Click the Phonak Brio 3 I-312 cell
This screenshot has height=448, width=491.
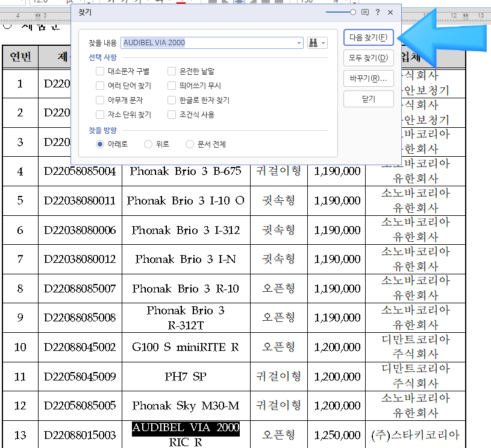pyautogui.click(x=186, y=230)
